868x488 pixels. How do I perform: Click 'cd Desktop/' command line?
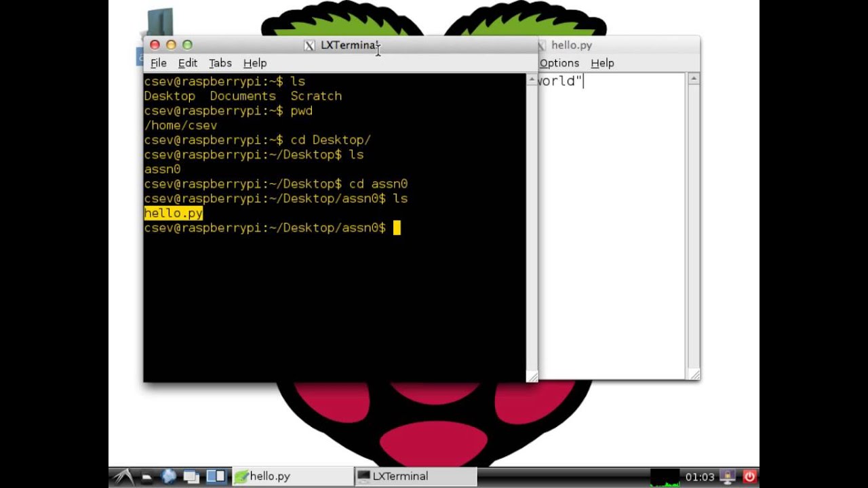click(258, 140)
